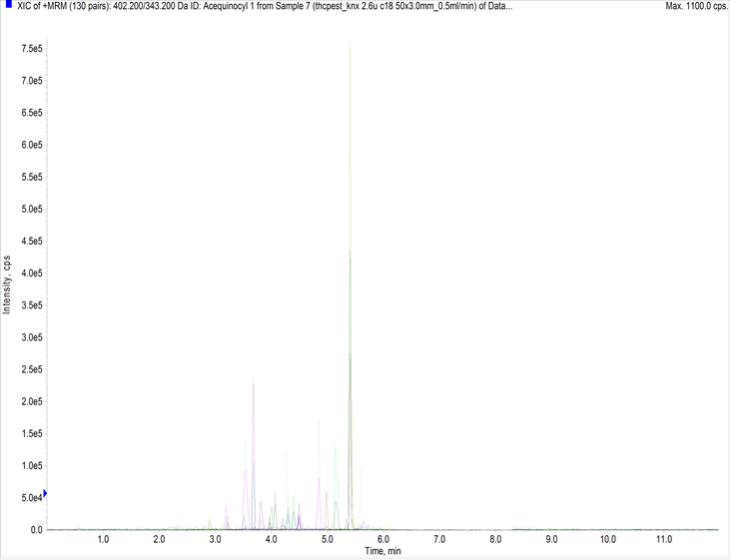The height and width of the screenshot is (560, 749).
Task: Click the 7.5e5 intensity tick label
Action: pos(32,49)
